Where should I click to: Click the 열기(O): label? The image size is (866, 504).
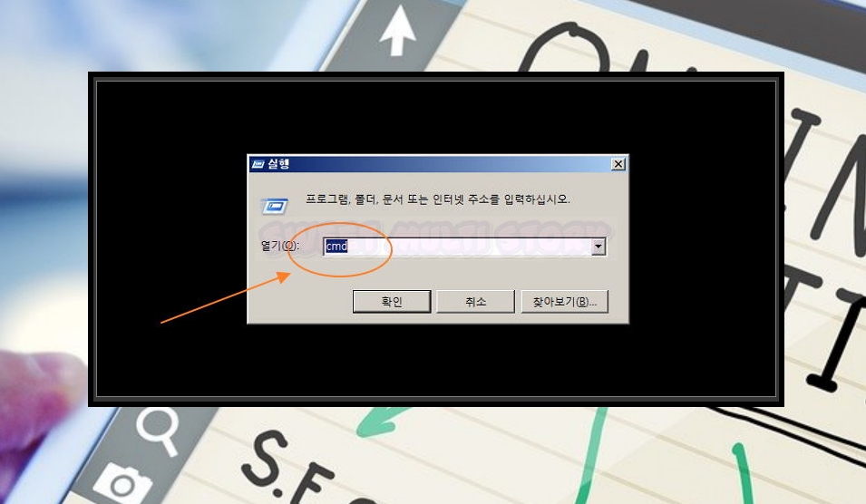(x=280, y=246)
